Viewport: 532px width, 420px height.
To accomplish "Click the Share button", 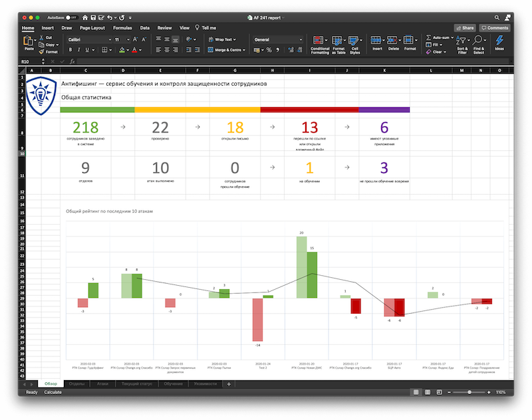I will 464,28.
